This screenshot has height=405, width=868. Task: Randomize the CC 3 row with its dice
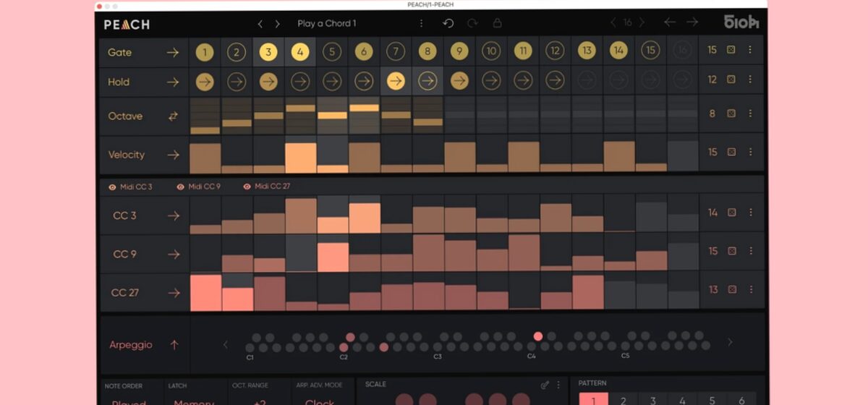tap(731, 212)
